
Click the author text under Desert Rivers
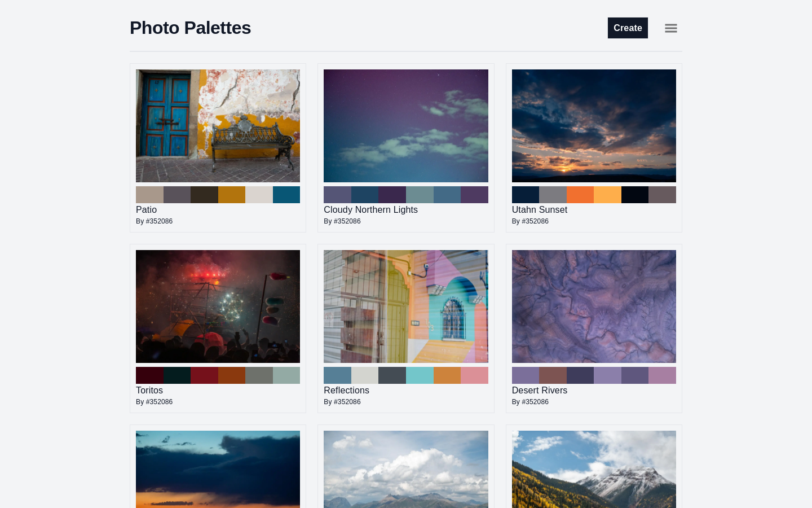[530, 402]
